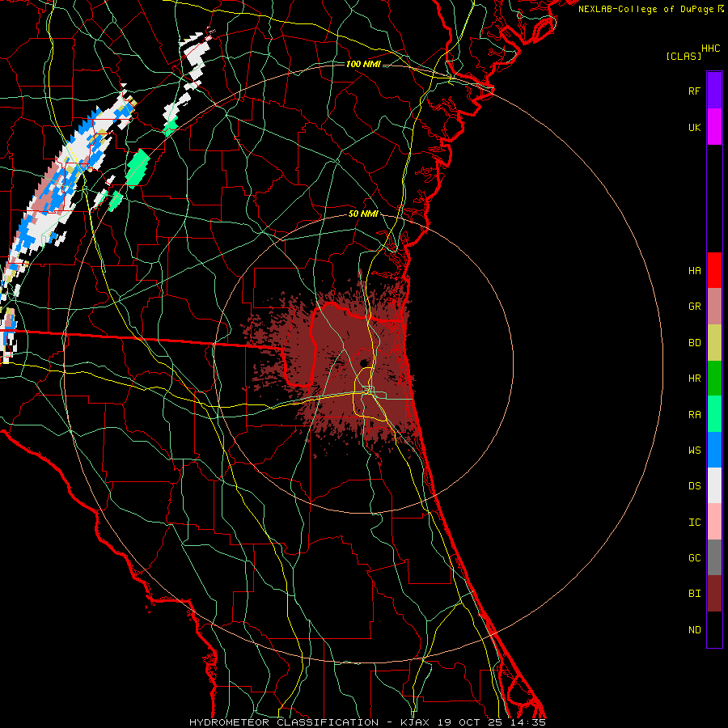Click the "DS" legend label
Viewport: 728px width, 728px height.
694,486
